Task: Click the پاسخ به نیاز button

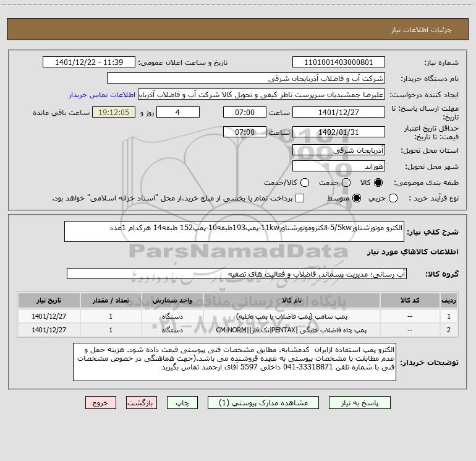Action: click(360, 403)
